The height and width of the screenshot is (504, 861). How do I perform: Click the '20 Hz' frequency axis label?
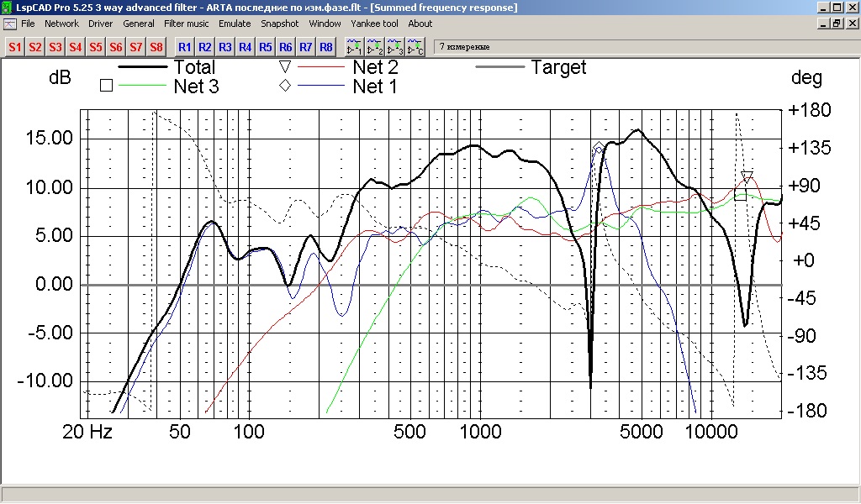87,432
